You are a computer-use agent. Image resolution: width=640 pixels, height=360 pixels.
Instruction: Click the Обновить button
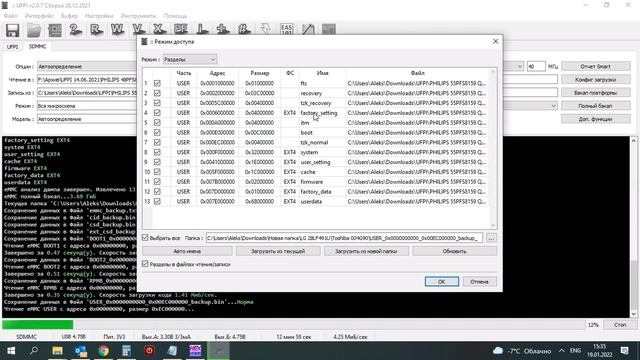(454, 251)
